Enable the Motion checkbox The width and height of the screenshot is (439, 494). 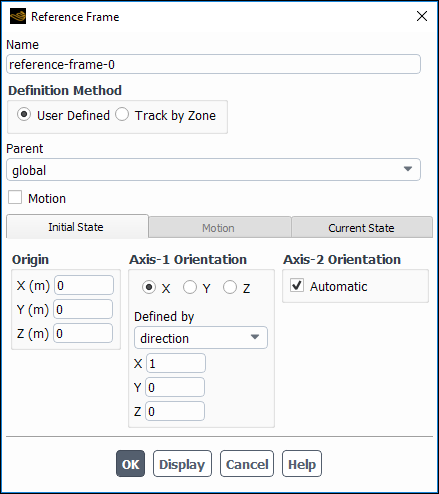coord(15,197)
